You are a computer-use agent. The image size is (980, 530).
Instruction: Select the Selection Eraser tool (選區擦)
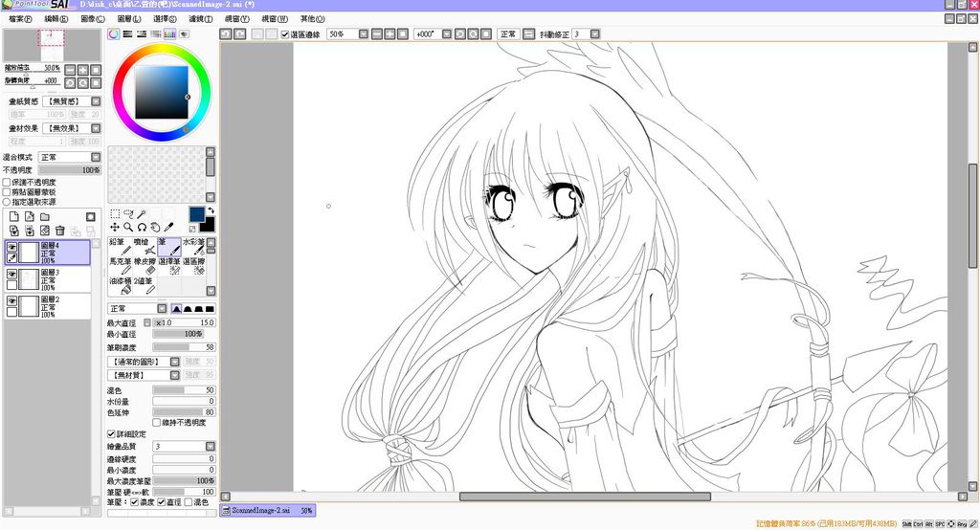point(193,266)
